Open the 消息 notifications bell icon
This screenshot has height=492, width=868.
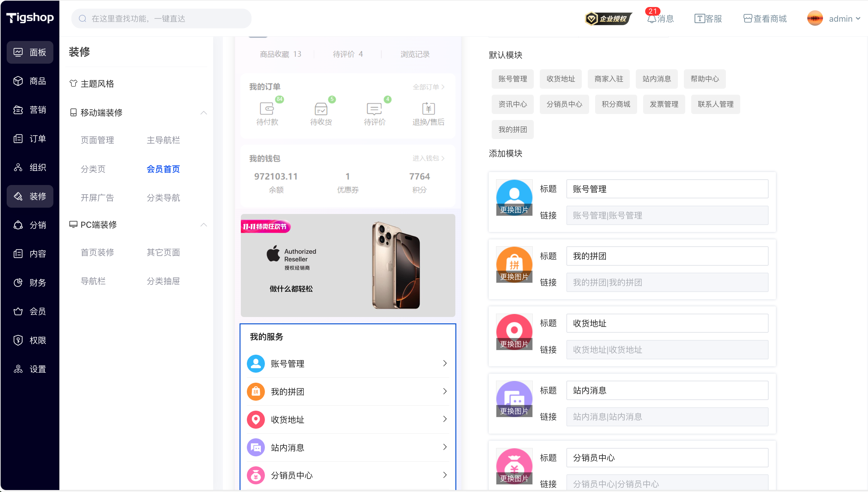coord(652,19)
